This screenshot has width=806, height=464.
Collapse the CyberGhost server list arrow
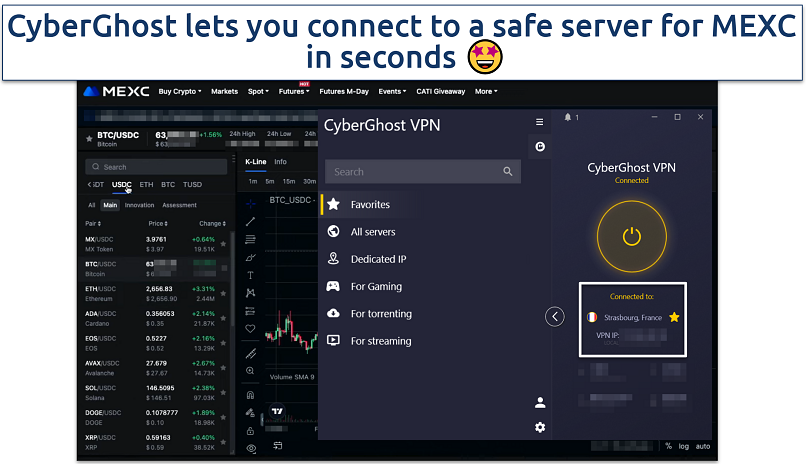point(555,317)
